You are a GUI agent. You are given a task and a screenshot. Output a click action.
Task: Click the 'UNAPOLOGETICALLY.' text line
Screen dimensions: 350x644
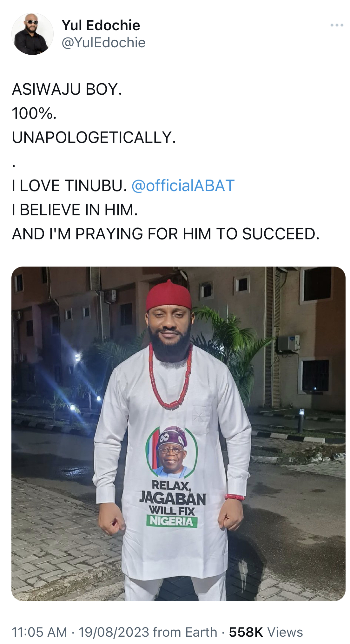94,138
